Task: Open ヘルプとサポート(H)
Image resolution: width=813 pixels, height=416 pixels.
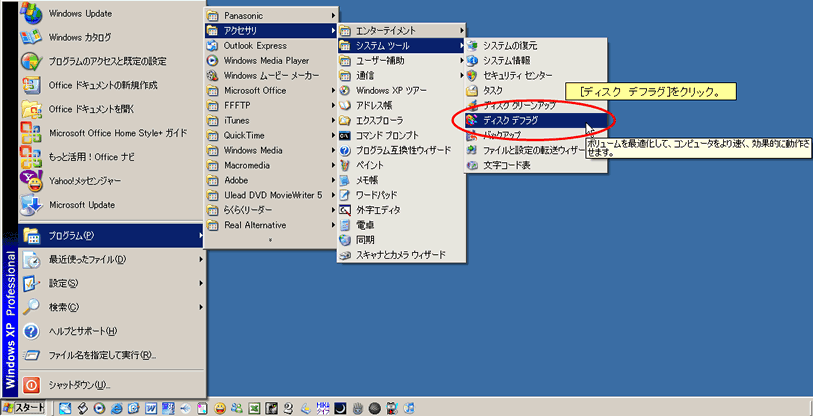Action: 111,331
